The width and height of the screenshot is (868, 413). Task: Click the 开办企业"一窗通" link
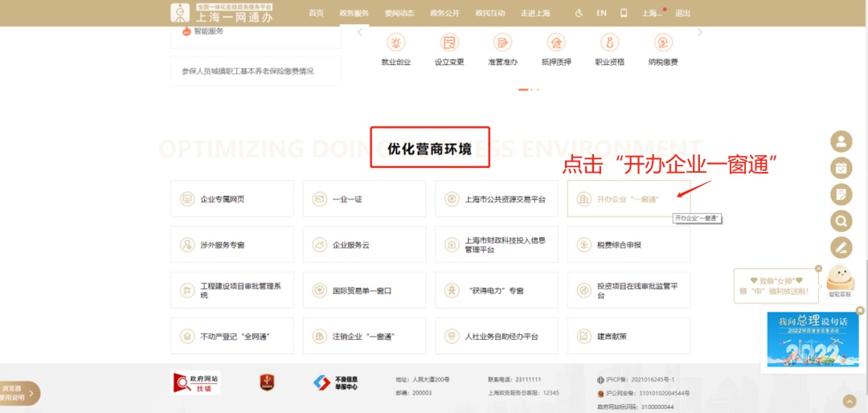tap(628, 198)
